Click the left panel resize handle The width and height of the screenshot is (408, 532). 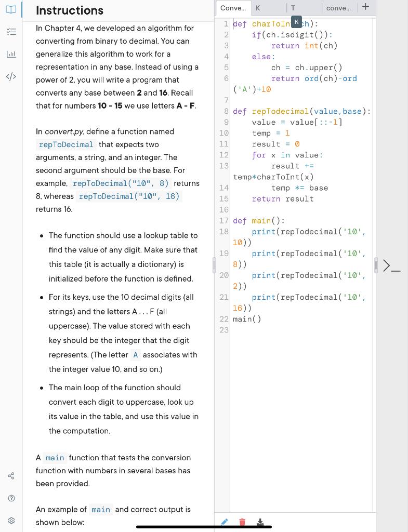(x=214, y=265)
